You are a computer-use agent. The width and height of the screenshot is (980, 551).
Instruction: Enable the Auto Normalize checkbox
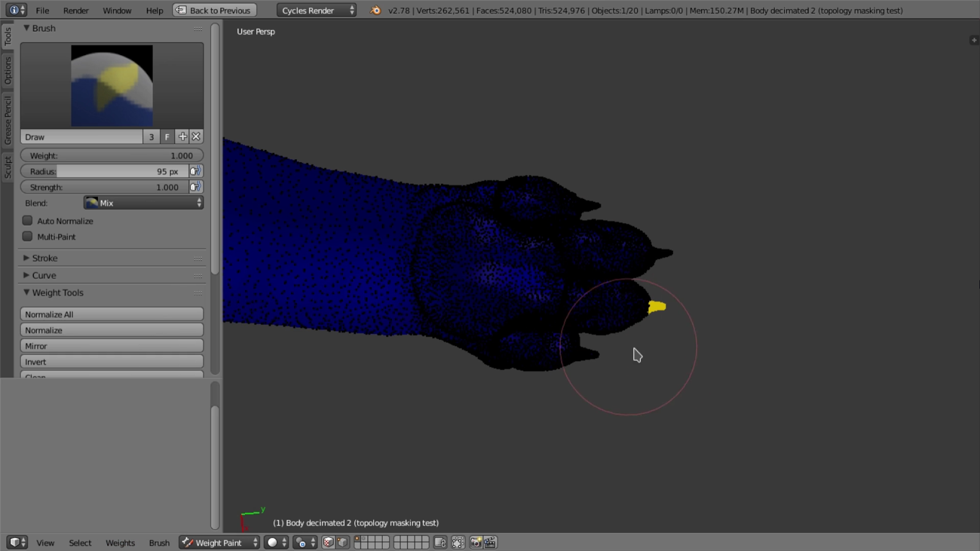tap(27, 220)
